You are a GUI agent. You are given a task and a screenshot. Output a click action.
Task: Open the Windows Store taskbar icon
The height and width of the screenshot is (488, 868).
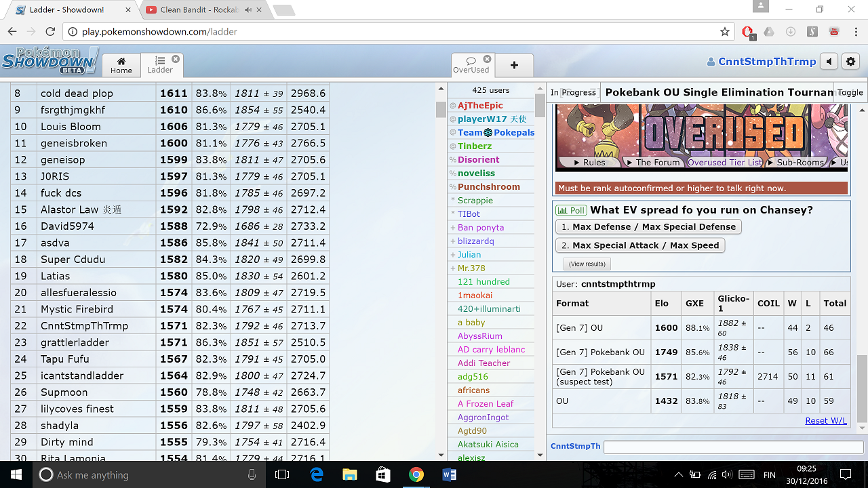382,474
